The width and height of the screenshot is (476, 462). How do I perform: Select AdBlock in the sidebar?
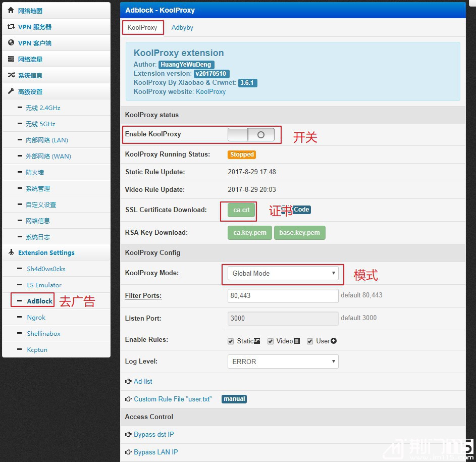coord(39,301)
